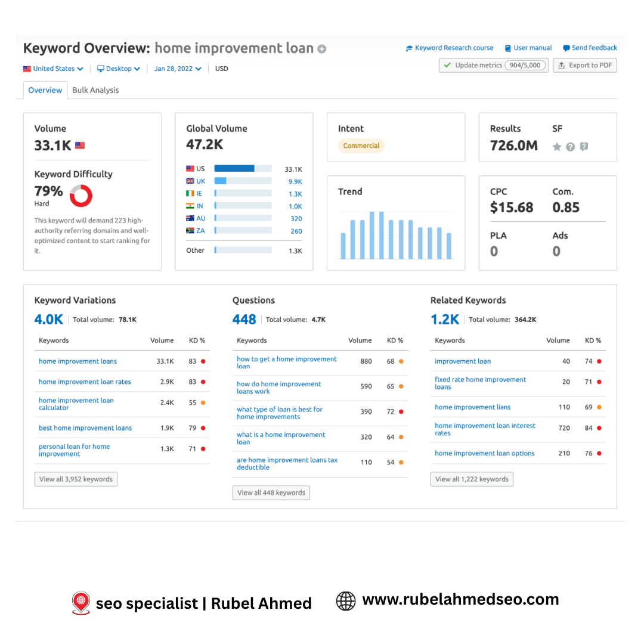Click the Keyword Research course graduation cap icon
Image resolution: width=644 pixels, height=644 pixels.
[x=409, y=48]
